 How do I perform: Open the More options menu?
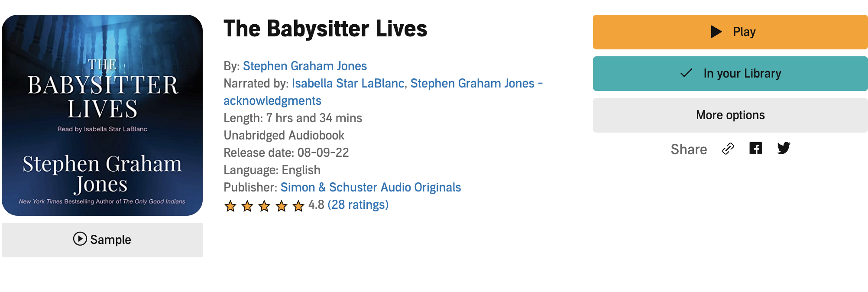click(730, 115)
